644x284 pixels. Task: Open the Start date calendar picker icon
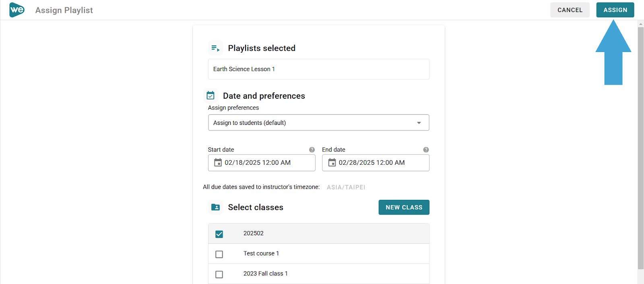pyautogui.click(x=218, y=163)
